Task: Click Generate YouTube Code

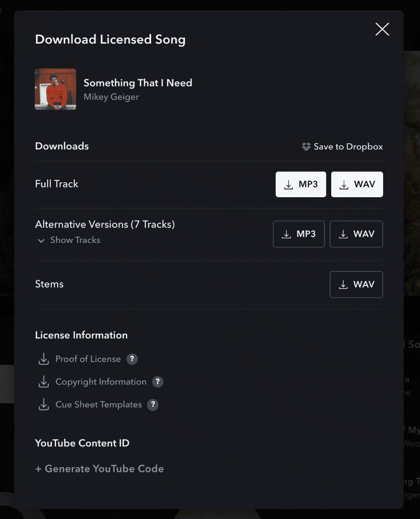Action: (x=99, y=468)
